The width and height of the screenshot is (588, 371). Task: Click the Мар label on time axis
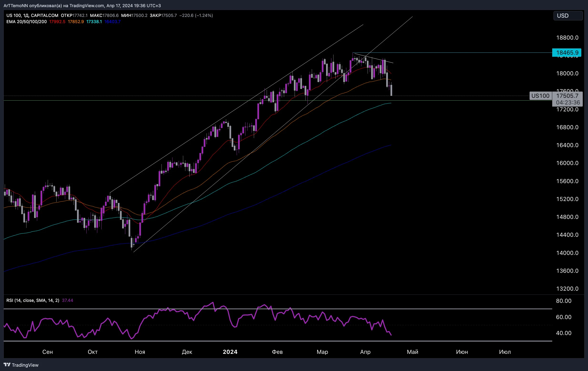pyautogui.click(x=322, y=352)
